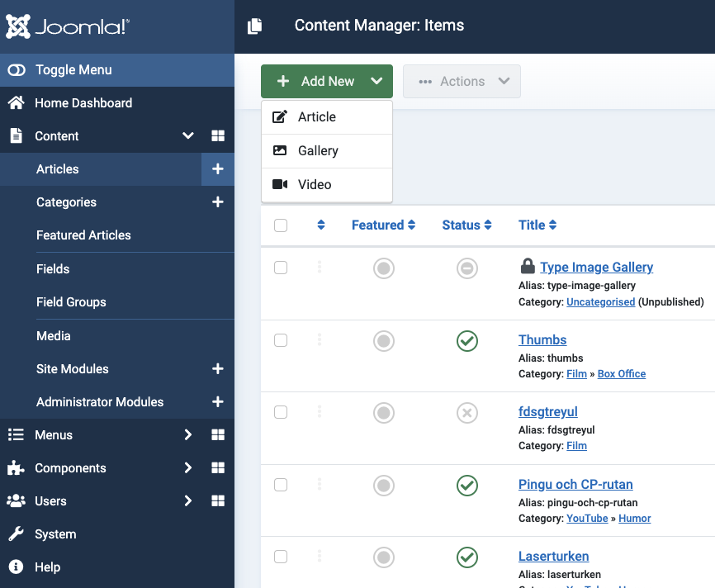Open the Pingu och CP-rutan article link
Image resolution: width=715 pixels, height=588 pixels.
pos(575,484)
